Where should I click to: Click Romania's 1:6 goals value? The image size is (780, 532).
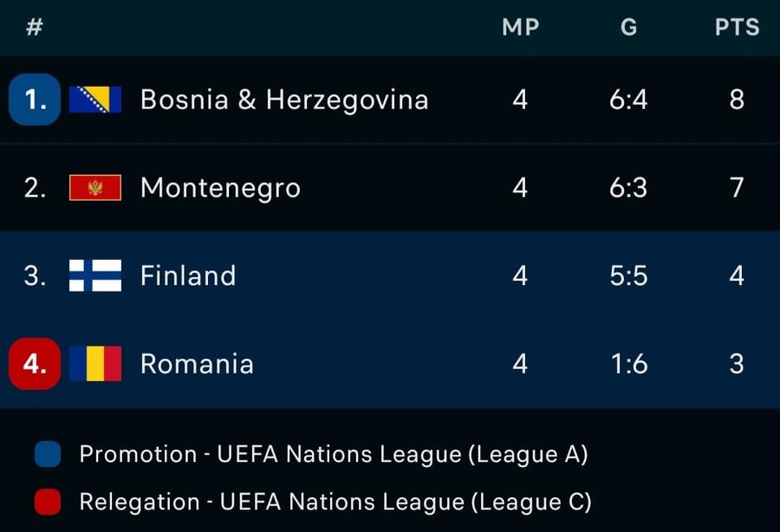tap(629, 364)
